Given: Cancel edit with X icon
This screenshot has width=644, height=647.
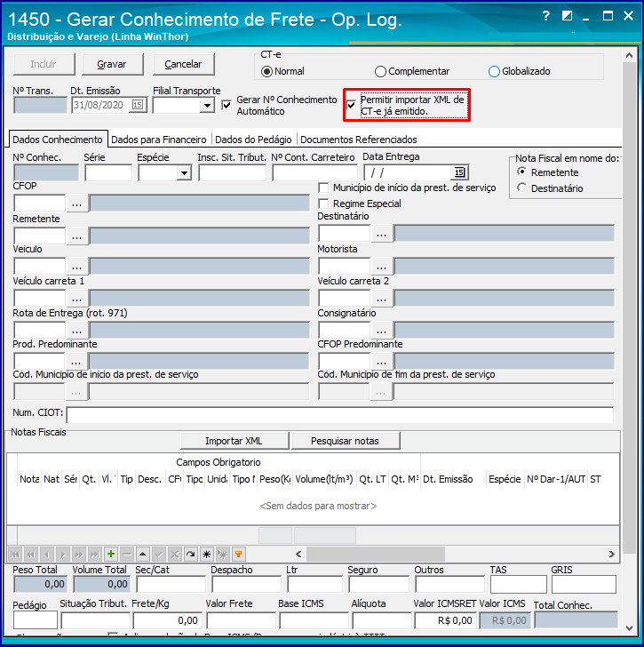Looking at the screenshot, I should [175, 555].
